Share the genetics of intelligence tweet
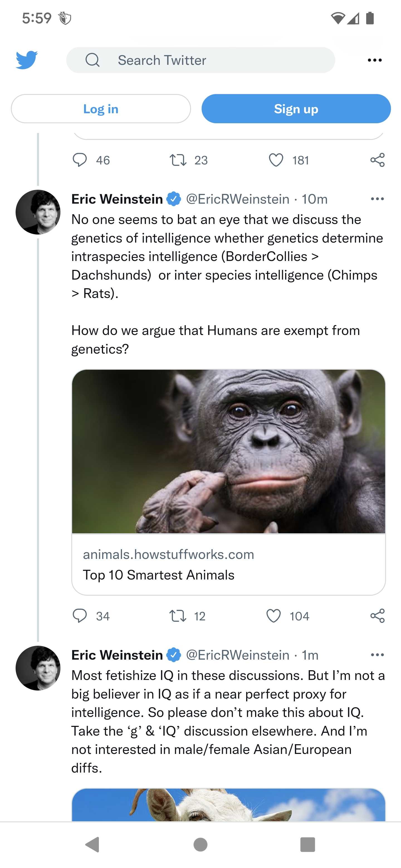Image resolution: width=401 pixels, height=868 pixels. coord(377,616)
